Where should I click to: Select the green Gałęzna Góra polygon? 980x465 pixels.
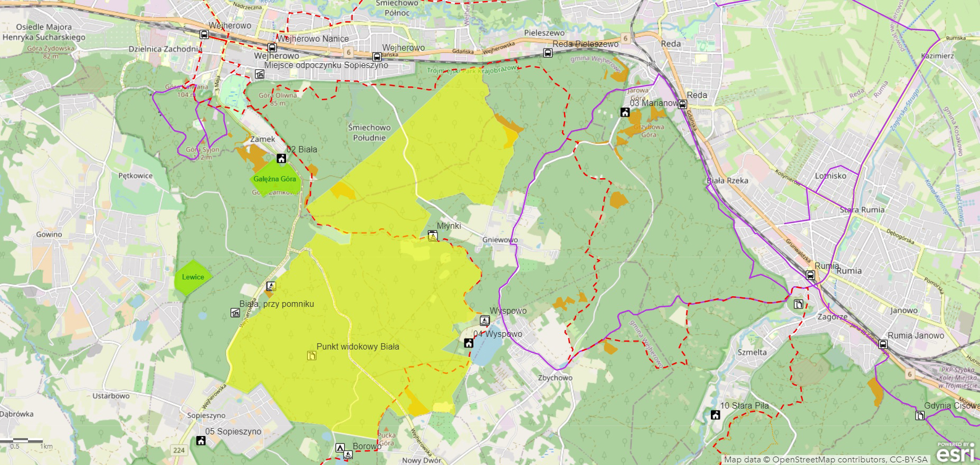(275, 179)
